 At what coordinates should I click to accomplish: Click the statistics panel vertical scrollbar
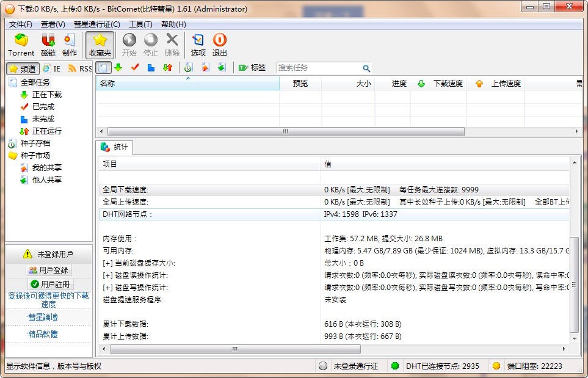[575, 285]
